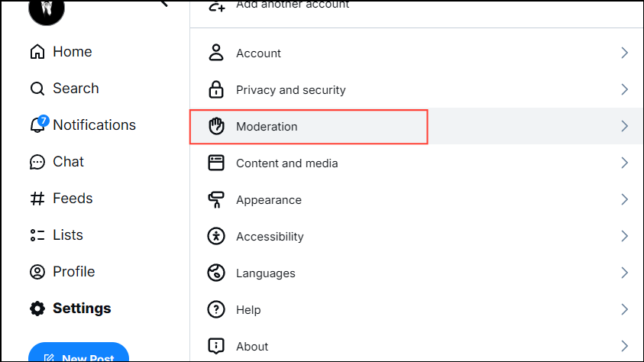The image size is (644, 362).
Task: Click the Search magnifier icon
Action: [37, 89]
